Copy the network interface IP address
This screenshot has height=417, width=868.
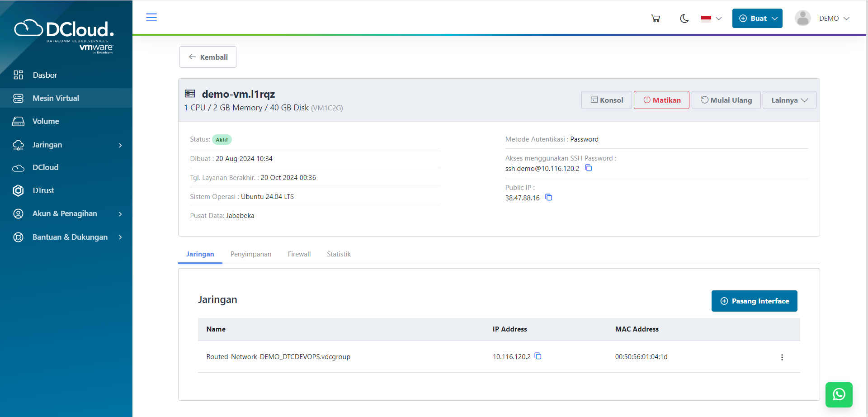click(538, 356)
